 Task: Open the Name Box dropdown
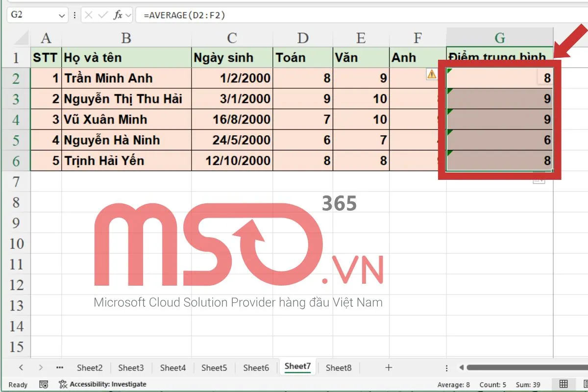(x=61, y=15)
